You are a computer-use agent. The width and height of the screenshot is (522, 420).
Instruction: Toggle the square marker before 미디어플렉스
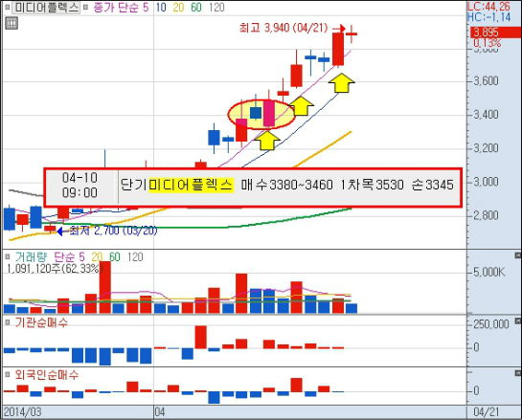(x=8, y=8)
